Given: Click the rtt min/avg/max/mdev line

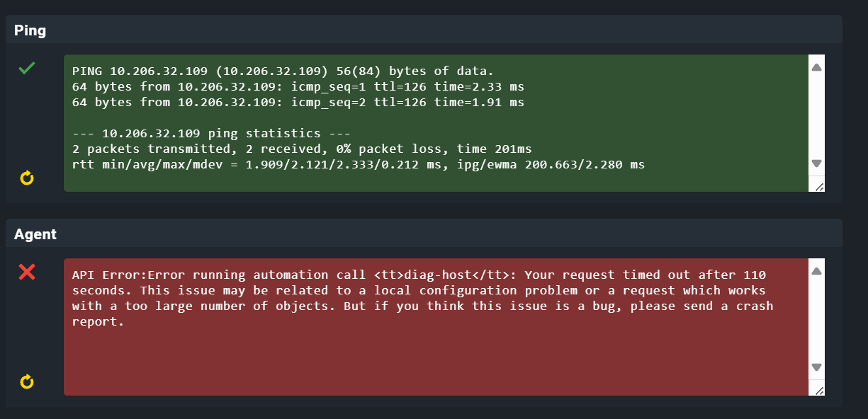Looking at the screenshot, I should pos(358,164).
